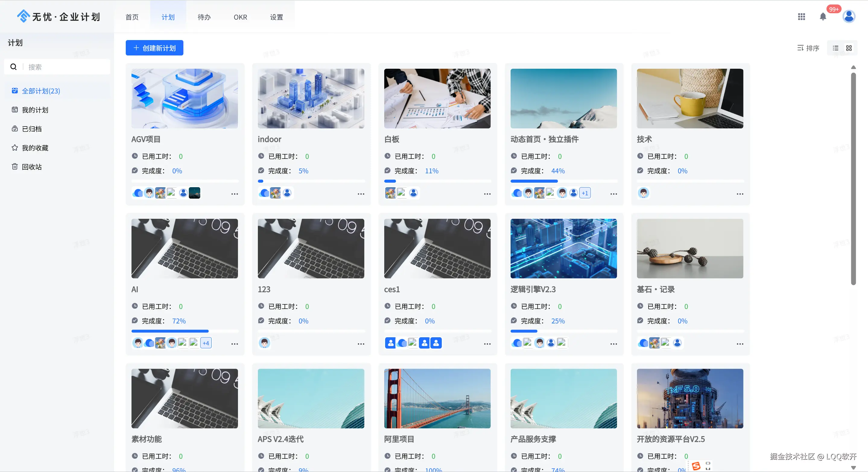Click the user profile avatar icon

point(848,17)
